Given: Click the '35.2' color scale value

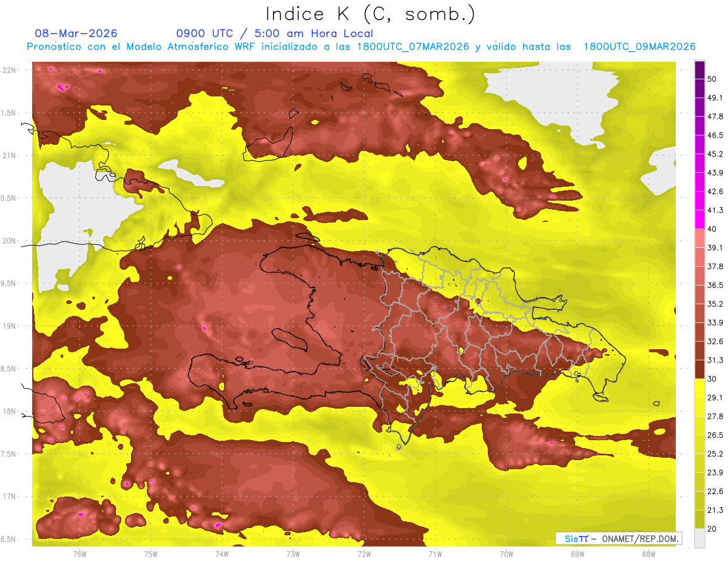Looking at the screenshot, I should point(715,304).
